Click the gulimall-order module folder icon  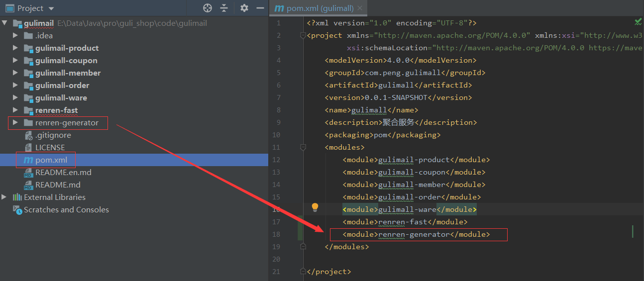pyautogui.click(x=28, y=86)
